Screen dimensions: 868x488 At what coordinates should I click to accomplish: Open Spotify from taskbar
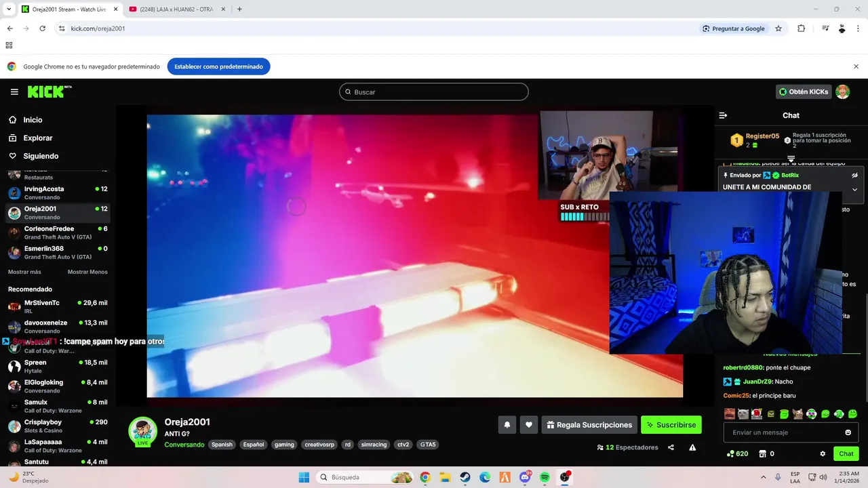[545, 477]
